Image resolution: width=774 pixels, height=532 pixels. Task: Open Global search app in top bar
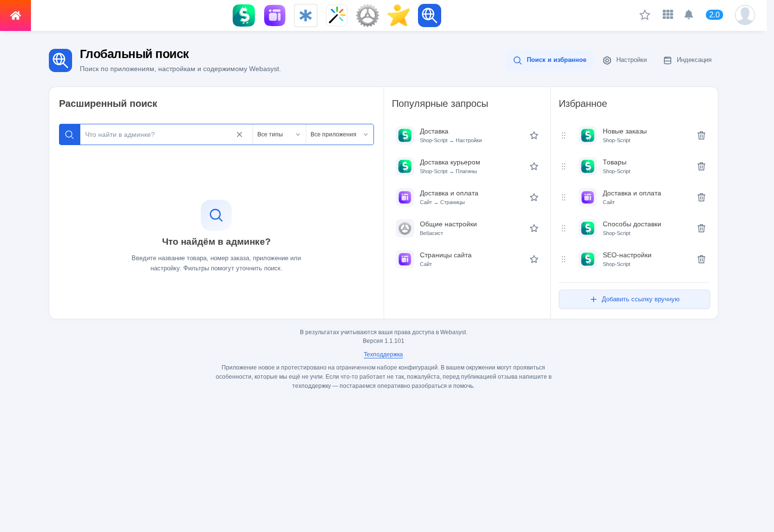pos(430,15)
